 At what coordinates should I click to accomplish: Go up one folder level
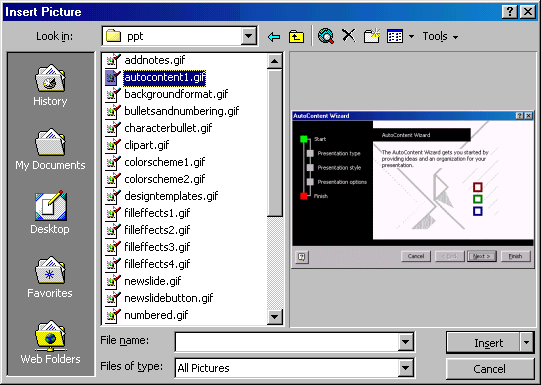click(296, 36)
